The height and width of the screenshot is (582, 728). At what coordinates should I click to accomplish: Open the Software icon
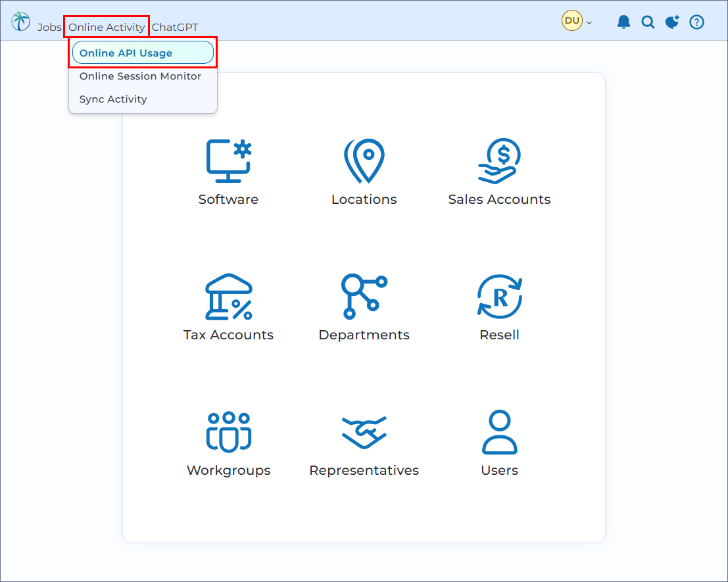click(x=228, y=161)
